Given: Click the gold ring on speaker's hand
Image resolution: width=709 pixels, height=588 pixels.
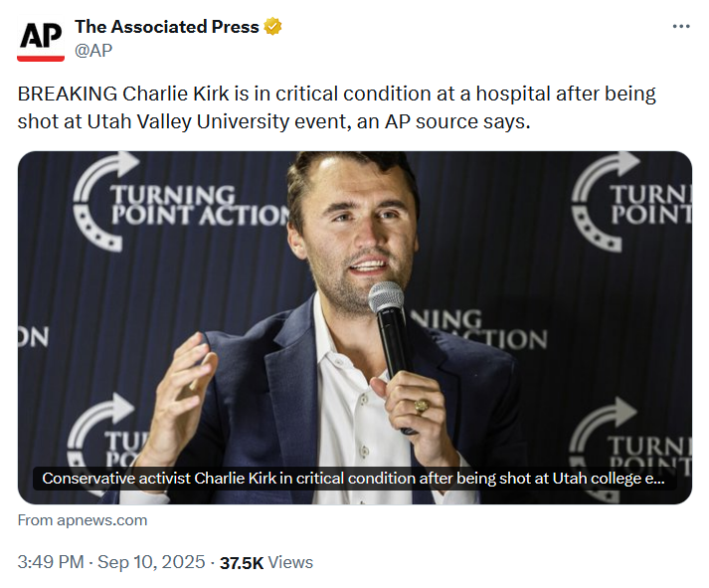Looking at the screenshot, I should point(423,405).
